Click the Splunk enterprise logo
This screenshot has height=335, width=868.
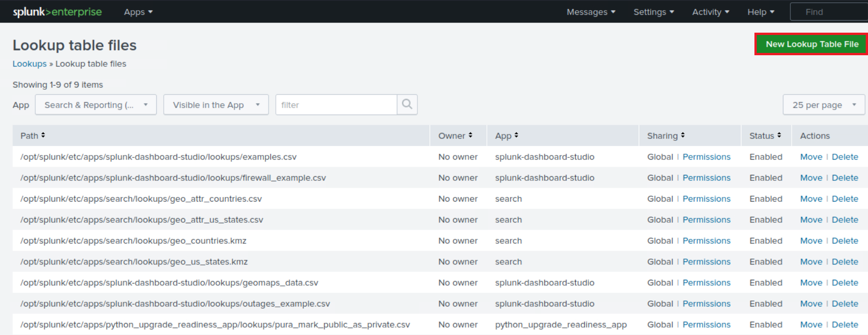click(57, 12)
